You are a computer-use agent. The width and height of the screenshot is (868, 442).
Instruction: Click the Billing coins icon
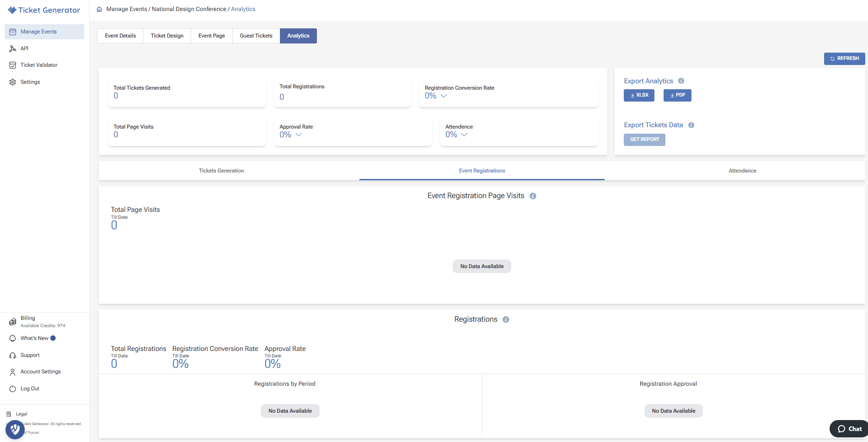coord(13,322)
